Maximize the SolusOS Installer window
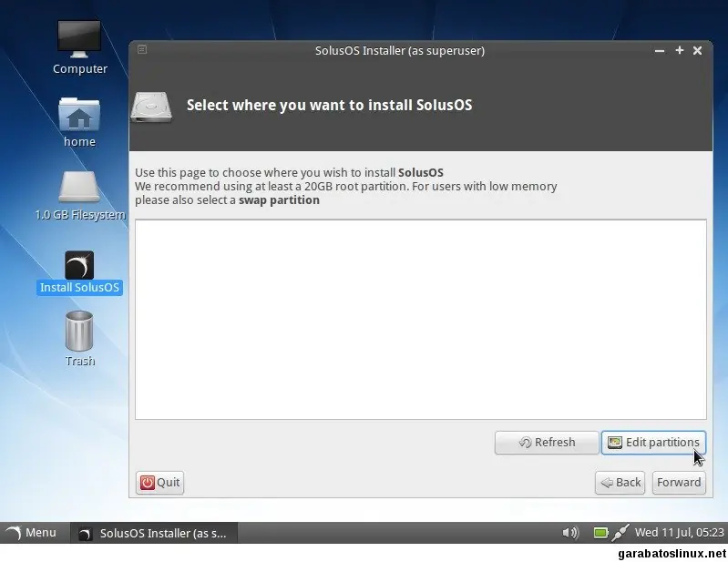728x562 pixels. tap(679, 50)
